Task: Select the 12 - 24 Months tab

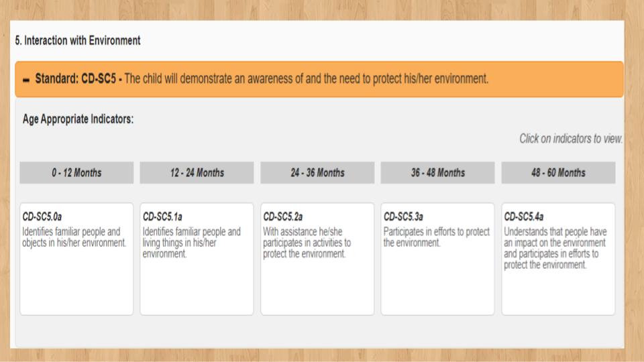Action: point(197,173)
